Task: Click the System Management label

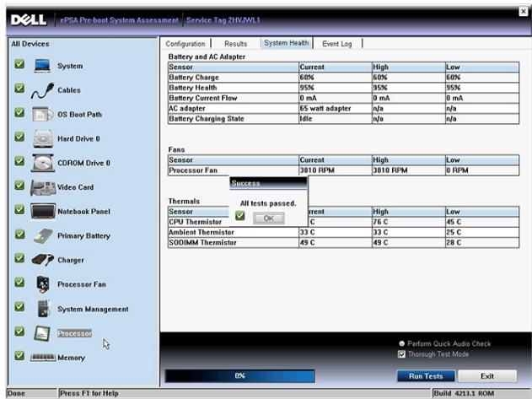Action: 93,309
